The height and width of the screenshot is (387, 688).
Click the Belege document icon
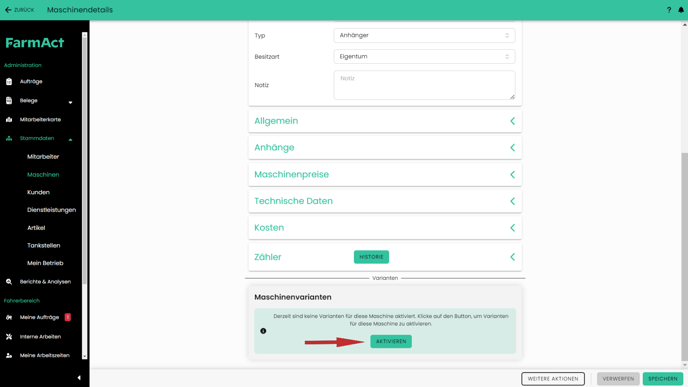click(9, 100)
